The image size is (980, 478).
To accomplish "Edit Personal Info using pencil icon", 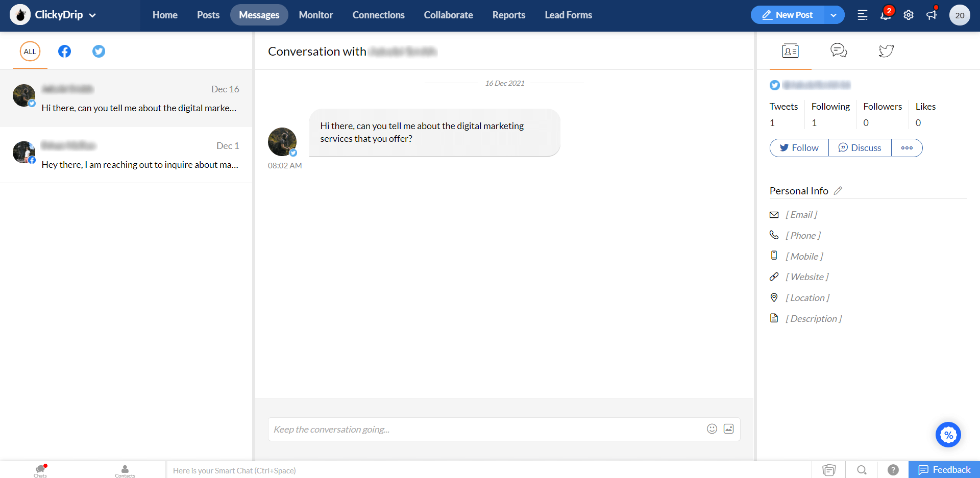I will (x=838, y=191).
